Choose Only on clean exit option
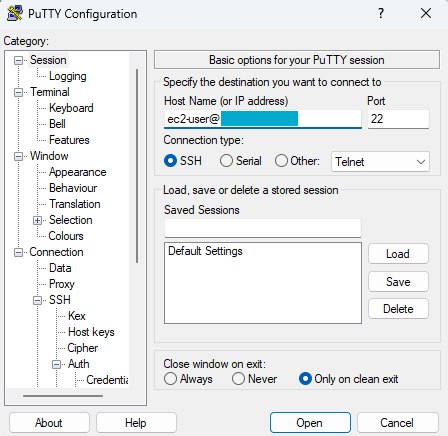Image resolution: width=448 pixels, height=436 pixels. coord(305,379)
